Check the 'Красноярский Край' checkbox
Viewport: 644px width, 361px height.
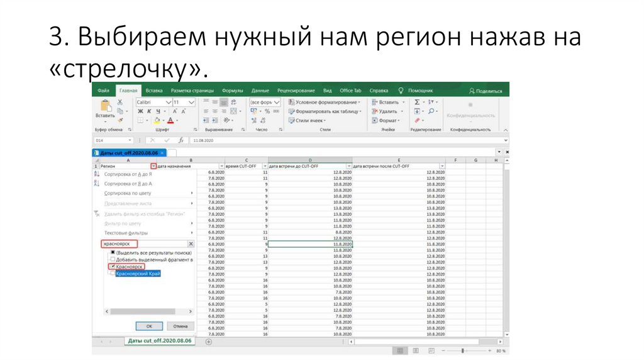tap(113, 274)
